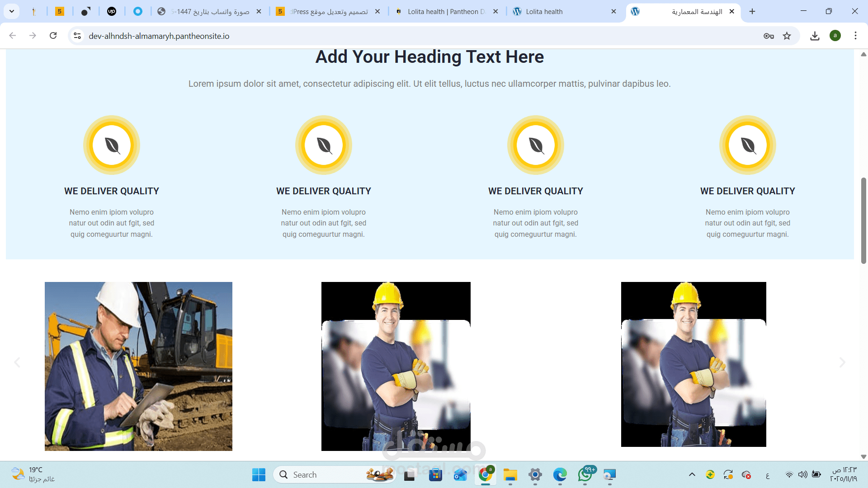Image resolution: width=868 pixels, height=488 pixels.
Task: Show previous carousel slide arrow
Action: click(17, 362)
